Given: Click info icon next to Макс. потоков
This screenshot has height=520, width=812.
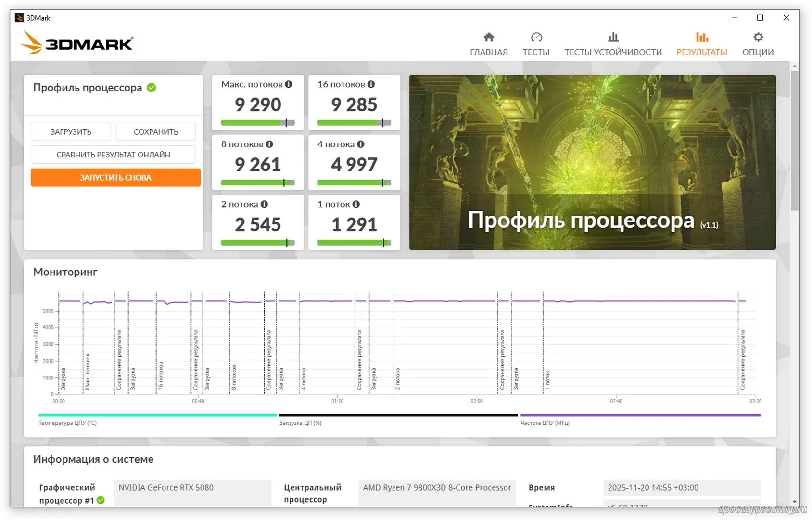Looking at the screenshot, I should [289, 84].
